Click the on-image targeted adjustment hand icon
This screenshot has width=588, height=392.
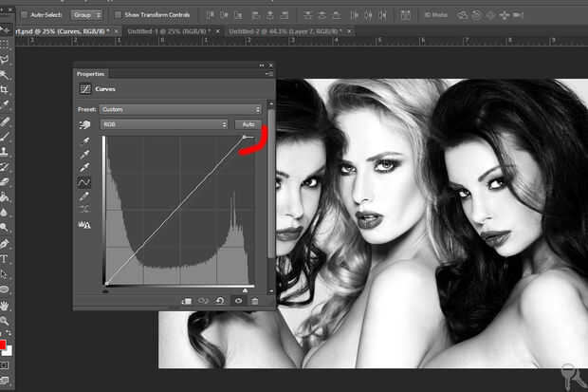83,124
